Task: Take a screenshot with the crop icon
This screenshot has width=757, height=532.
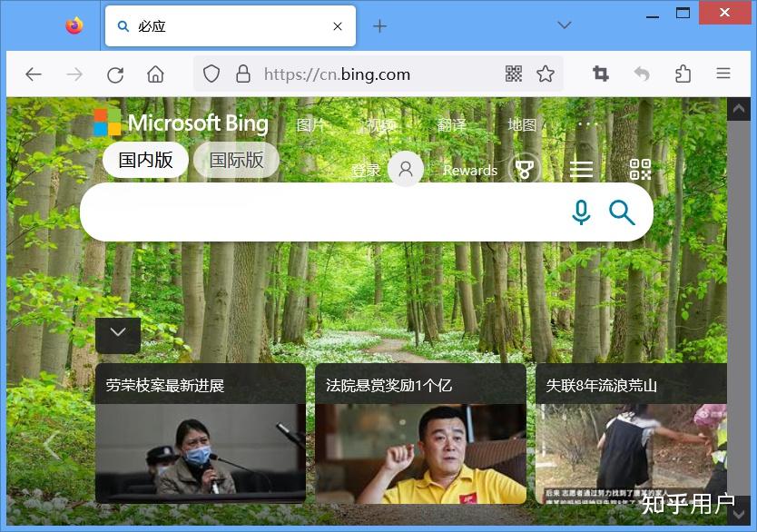Action: [x=600, y=74]
